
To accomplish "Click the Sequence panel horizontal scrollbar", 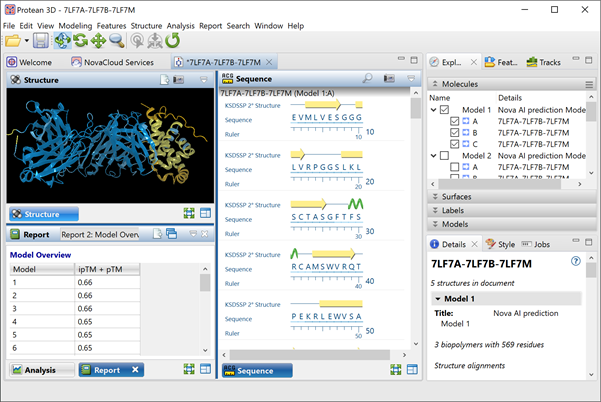I will 310,355.
